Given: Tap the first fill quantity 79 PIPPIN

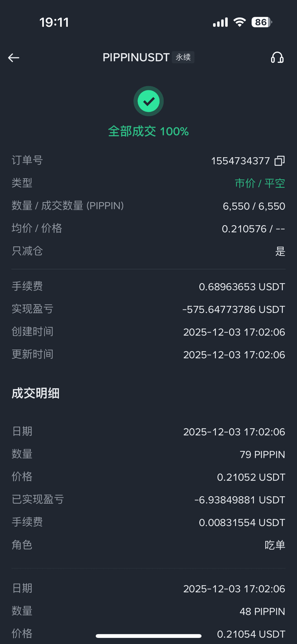Looking at the screenshot, I should 263,455.
